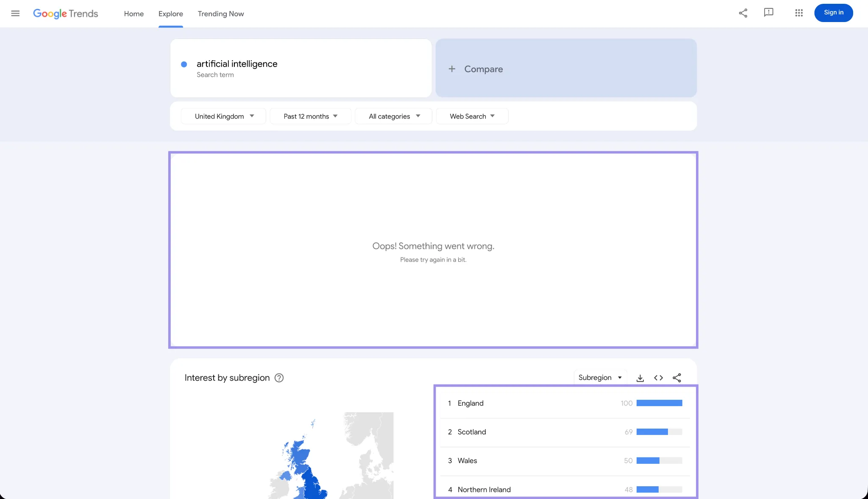Image resolution: width=868 pixels, height=499 pixels.
Task: Edit the artificial intelligence search term
Action: pos(301,68)
